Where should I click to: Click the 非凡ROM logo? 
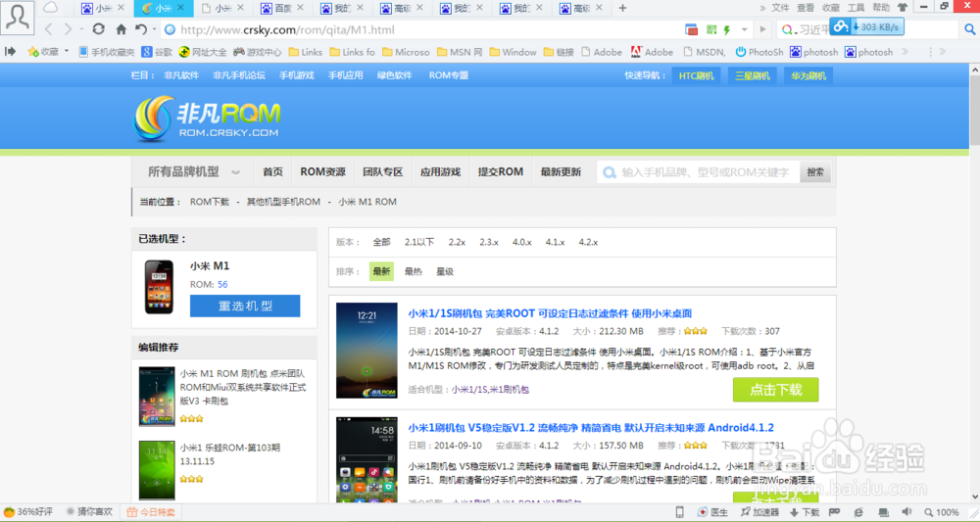[207, 118]
